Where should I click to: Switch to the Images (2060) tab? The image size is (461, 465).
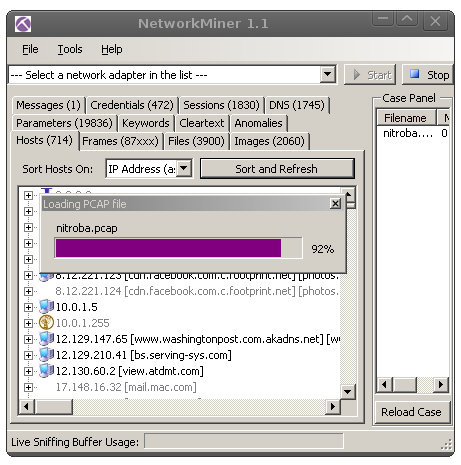click(270, 141)
